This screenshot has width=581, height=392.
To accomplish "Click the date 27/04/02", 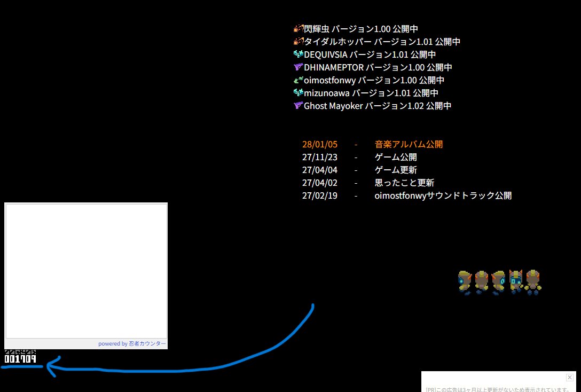I will [x=320, y=183].
